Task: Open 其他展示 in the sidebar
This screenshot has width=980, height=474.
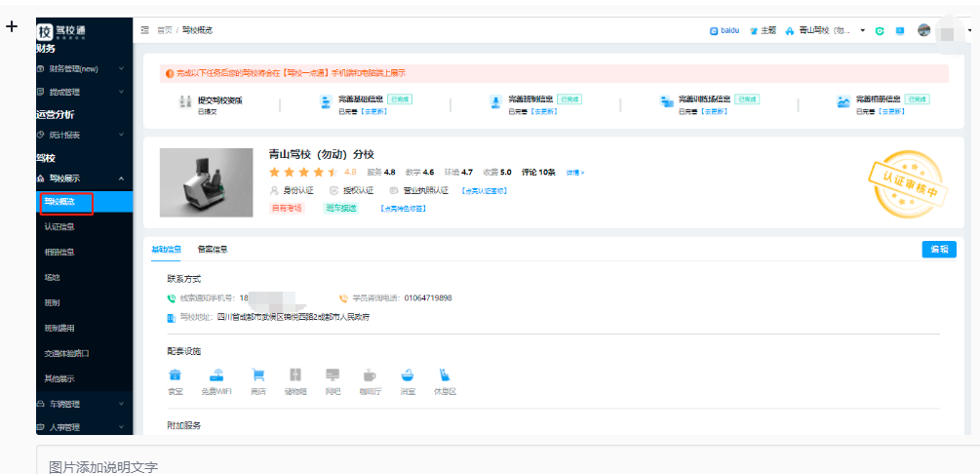Action: [x=59, y=378]
